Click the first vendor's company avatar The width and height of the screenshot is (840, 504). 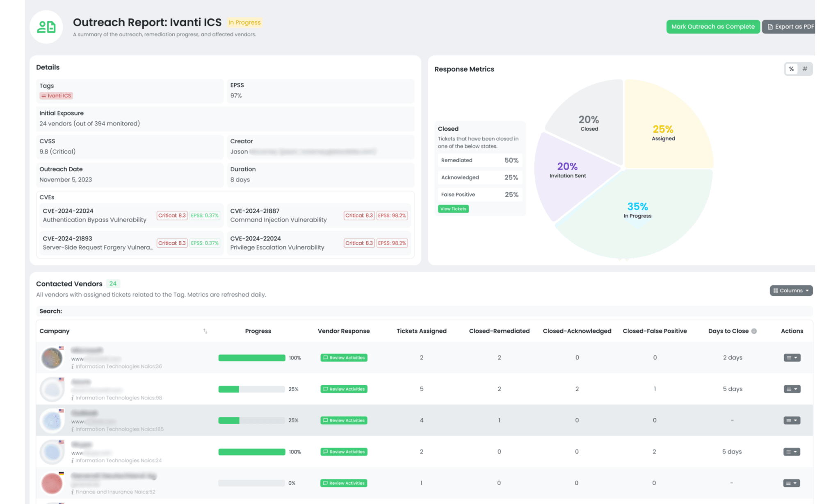[52, 358]
